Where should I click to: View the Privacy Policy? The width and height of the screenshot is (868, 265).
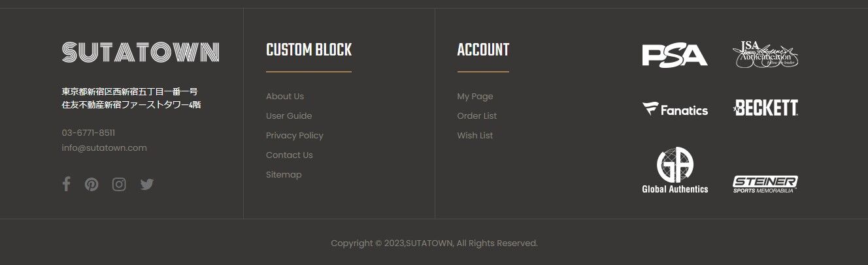click(295, 136)
